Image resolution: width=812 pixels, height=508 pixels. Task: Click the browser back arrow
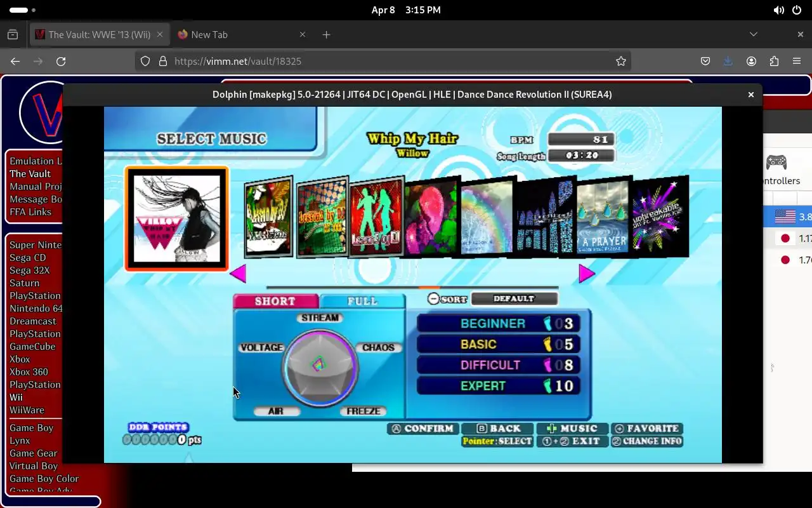[15, 61]
